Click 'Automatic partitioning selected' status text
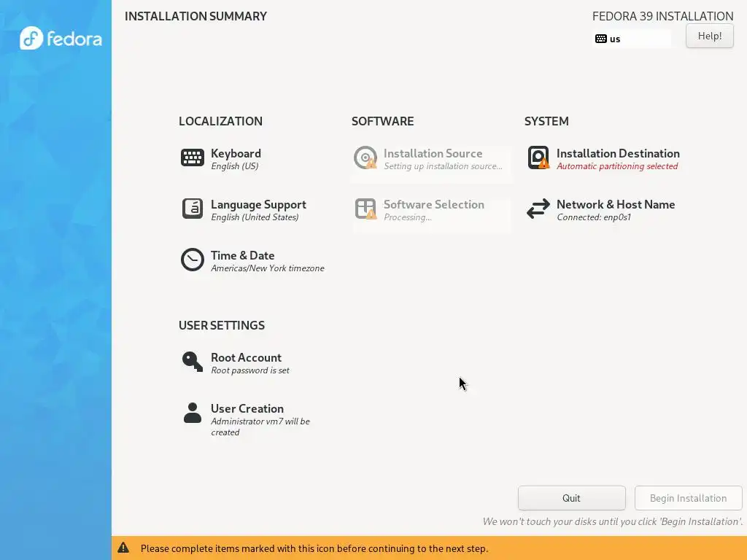Screen dimensions: 747x560 pyautogui.click(x=617, y=166)
